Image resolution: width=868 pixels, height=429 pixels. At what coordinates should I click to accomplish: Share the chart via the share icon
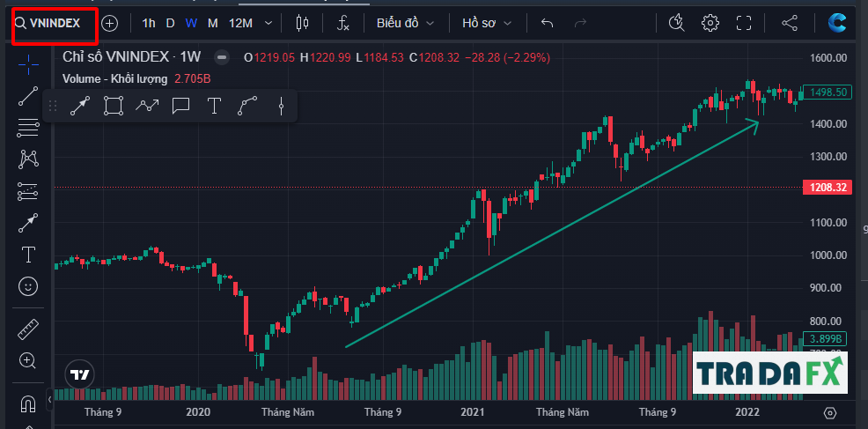click(790, 23)
